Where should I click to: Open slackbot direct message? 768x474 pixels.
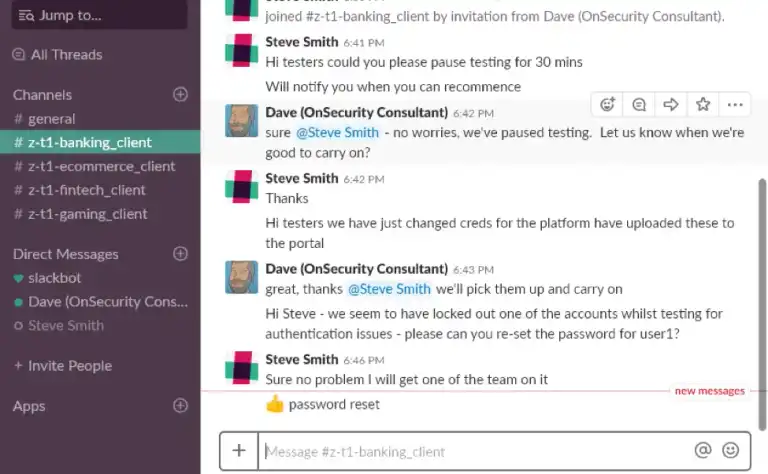48,278
